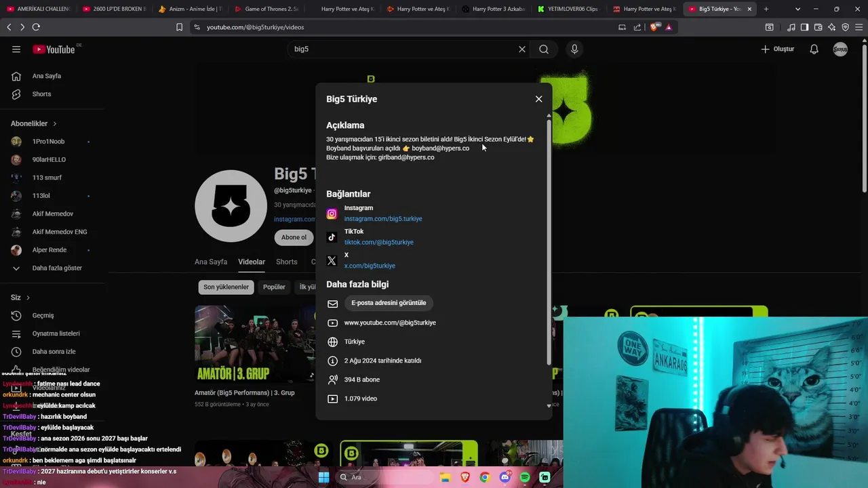Open the Brave Wallet icon
This screenshot has height=488, width=868.
pyautogui.click(x=818, y=27)
